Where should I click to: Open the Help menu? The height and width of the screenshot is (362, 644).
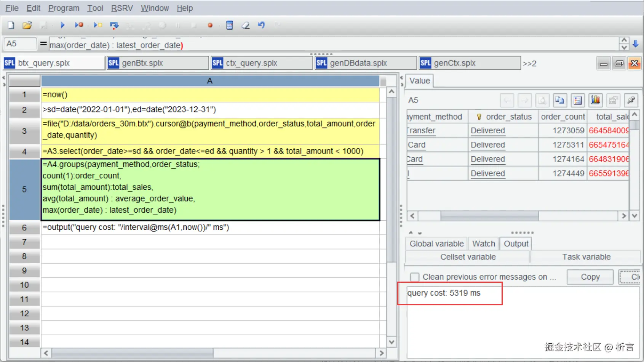(185, 8)
